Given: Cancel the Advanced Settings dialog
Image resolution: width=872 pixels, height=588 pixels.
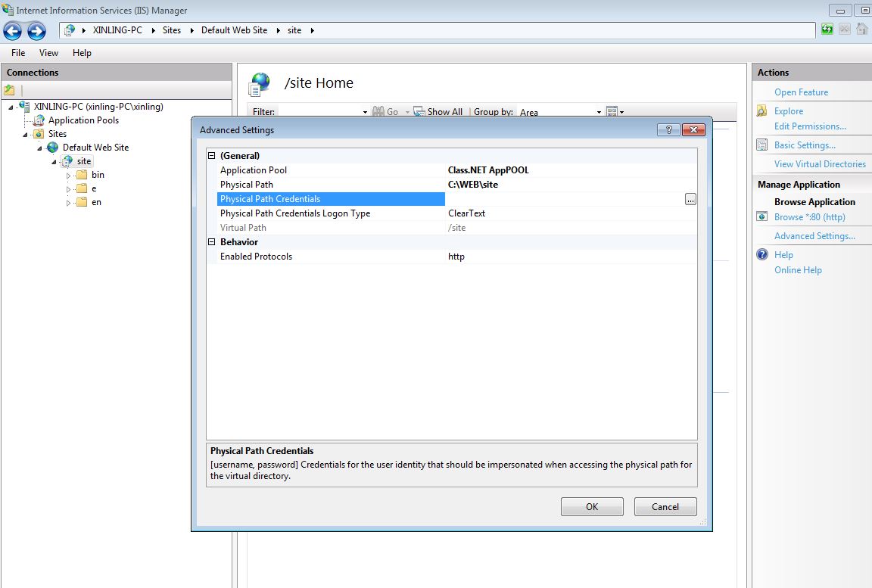Looking at the screenshot, I should pos(665,507).
